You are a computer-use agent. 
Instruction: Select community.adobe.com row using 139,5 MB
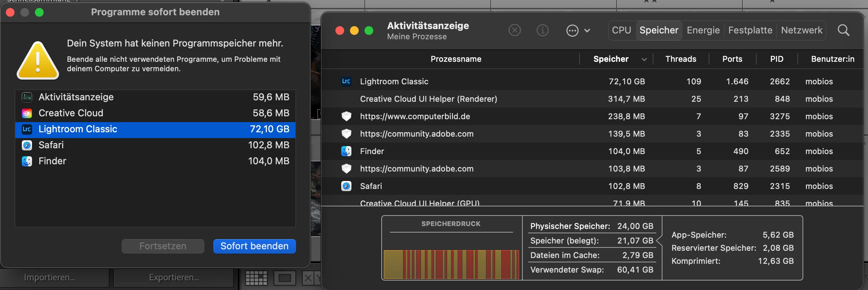[x=592, y=134]
